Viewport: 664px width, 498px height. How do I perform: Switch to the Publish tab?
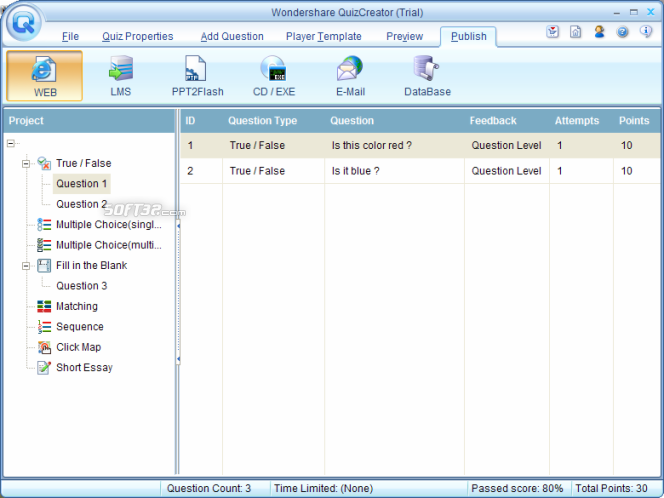pyautogui.click(x=468, y=36)
